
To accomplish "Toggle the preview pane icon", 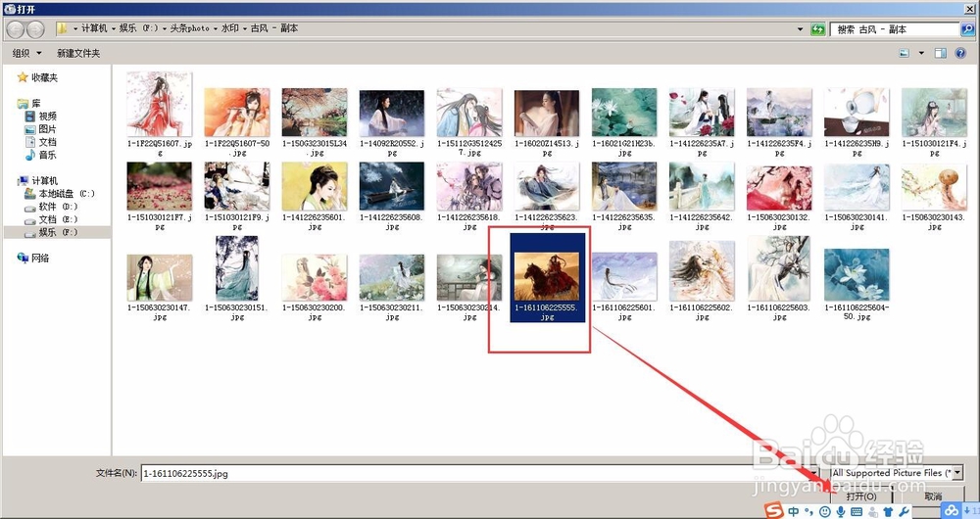I will pyautogui.click(x=940, y=53).
